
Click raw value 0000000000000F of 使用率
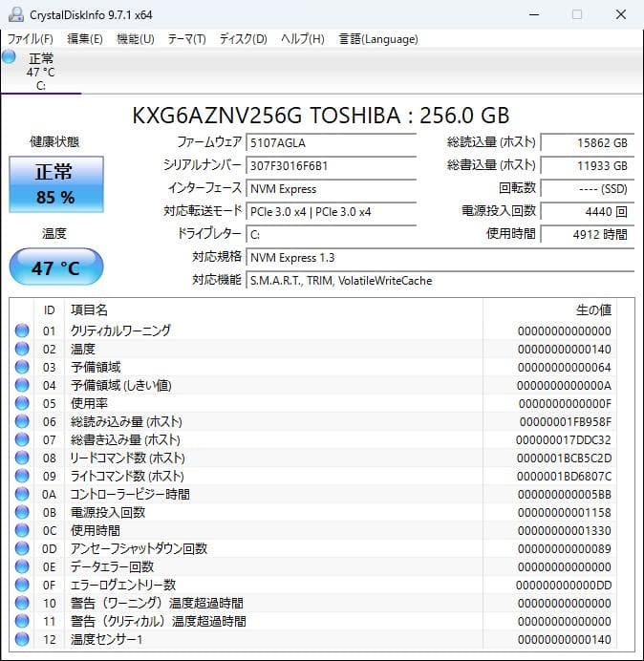pos(565,403)
